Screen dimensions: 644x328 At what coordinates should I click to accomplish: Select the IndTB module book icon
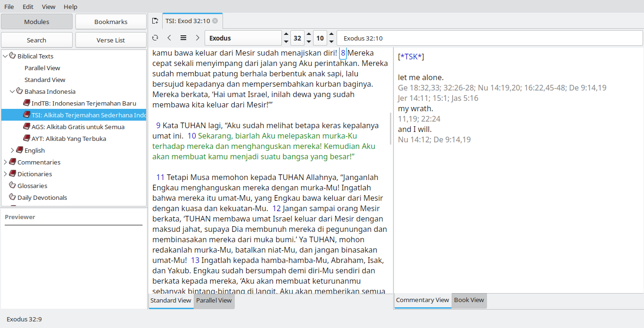26,103
